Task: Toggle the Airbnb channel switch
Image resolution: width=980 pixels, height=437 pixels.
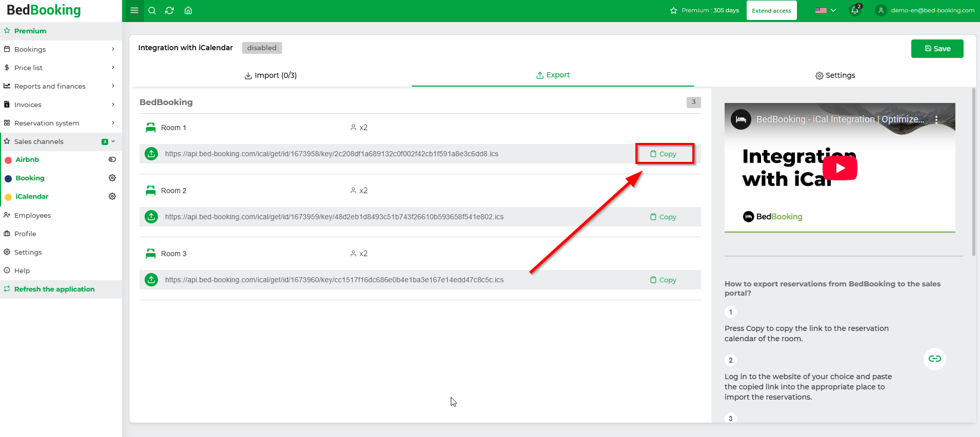Action: tap(112, 159)
